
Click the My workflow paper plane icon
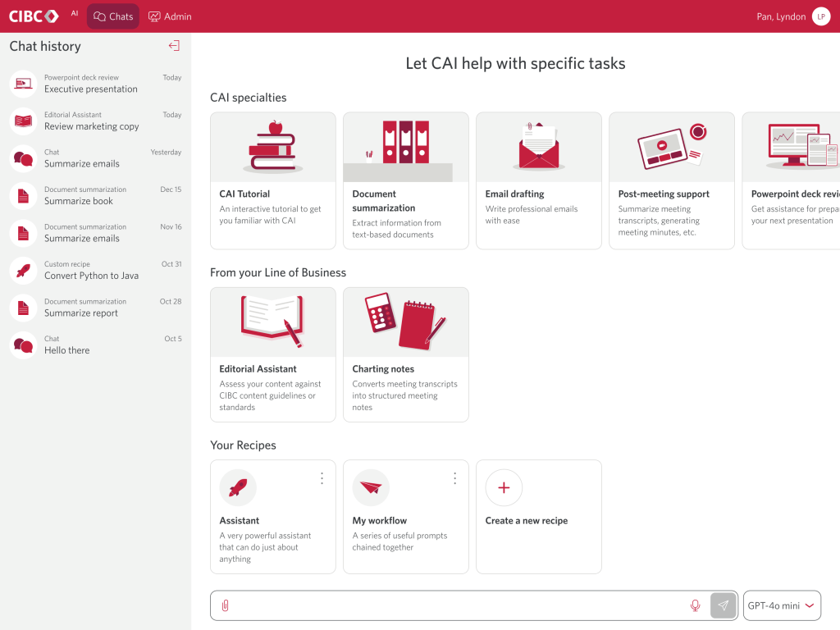click(371, 487)
